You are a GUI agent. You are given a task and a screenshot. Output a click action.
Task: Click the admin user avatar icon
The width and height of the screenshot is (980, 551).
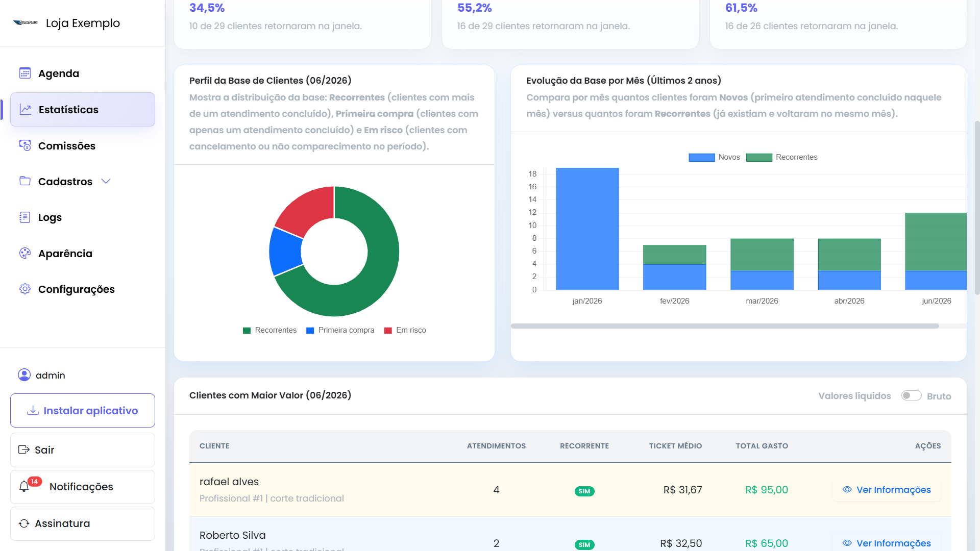(x=24, y=375)
